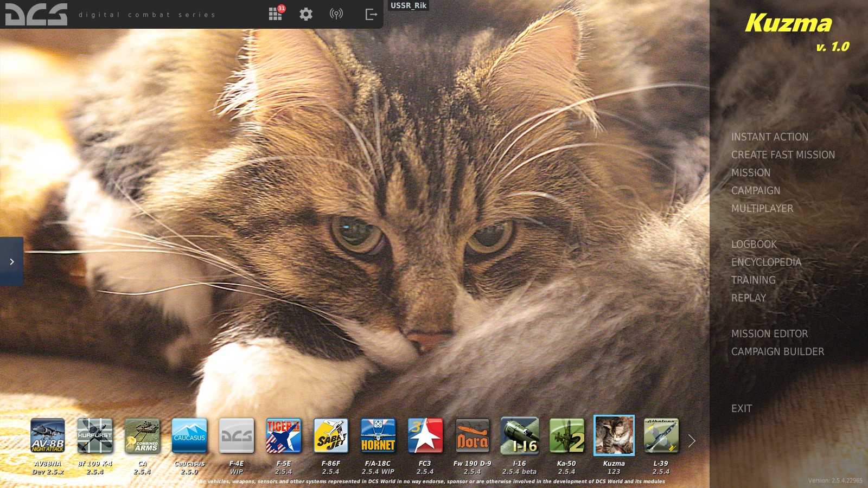The width and height of the screenshot is (868, 488).
Task: Choose the I-16 module icon
Action: pyautogui.click(x=520, y=435)
